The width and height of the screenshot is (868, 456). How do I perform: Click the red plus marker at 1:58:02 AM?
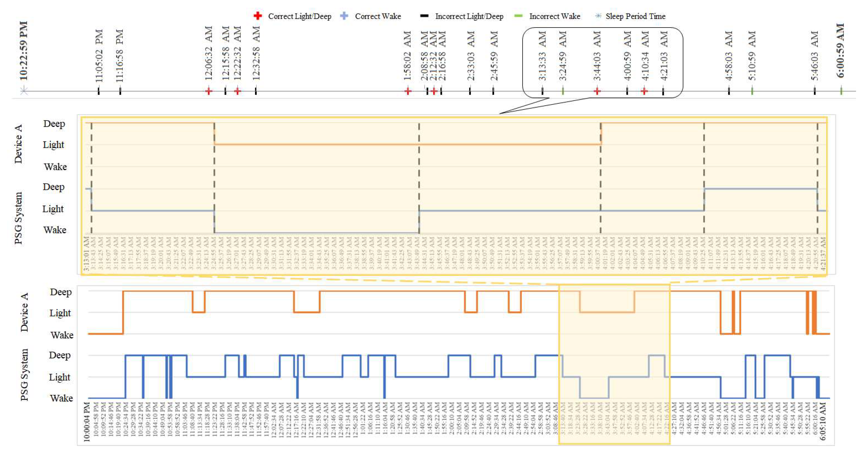[x=408, y=91]
